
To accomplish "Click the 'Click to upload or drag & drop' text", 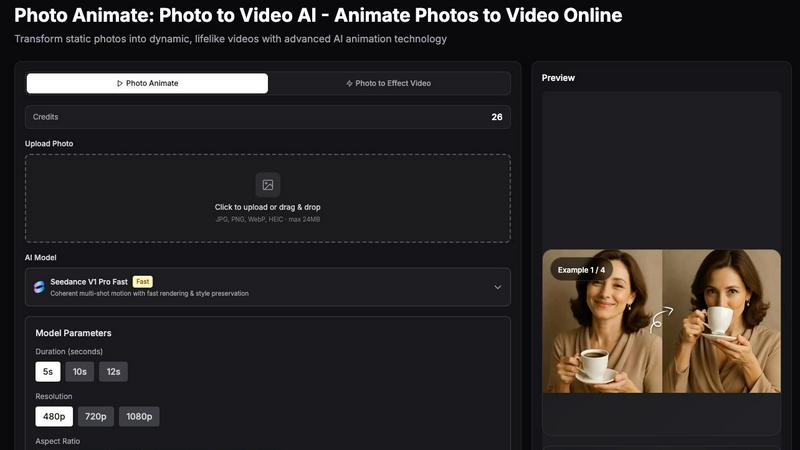I will coord(267,207).
